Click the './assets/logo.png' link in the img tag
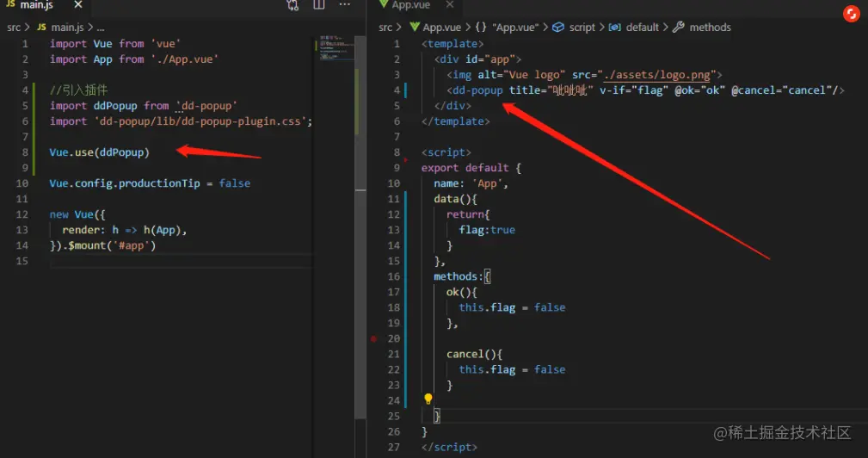 [657, 75]
